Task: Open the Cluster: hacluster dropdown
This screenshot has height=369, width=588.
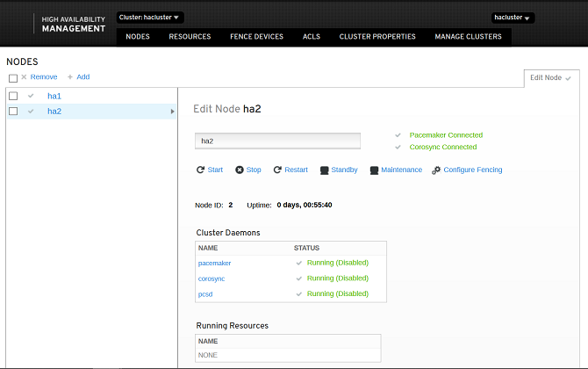Action: pyautogui.click(x=149, y=18)
